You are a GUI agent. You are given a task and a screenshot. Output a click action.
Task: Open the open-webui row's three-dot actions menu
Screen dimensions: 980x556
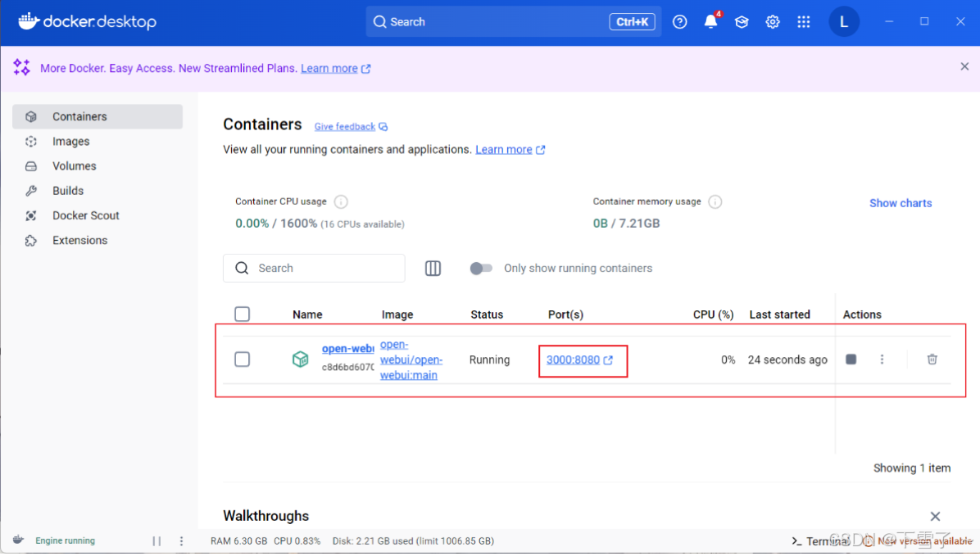(882, 360)
